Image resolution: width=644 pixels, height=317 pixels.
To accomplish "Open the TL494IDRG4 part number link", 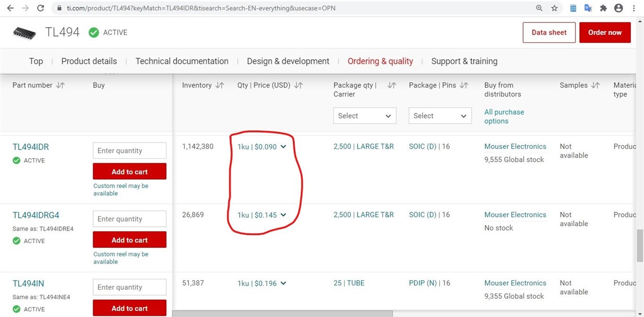I will [36, 215].
